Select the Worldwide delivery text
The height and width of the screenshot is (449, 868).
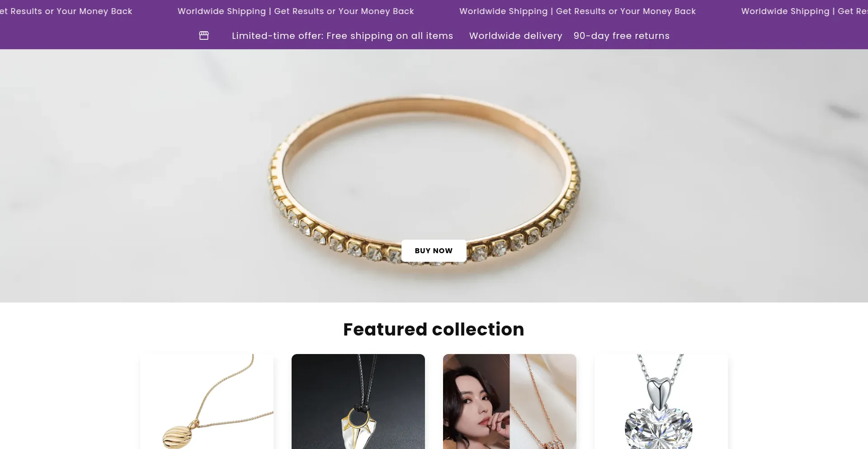[515, 36]
